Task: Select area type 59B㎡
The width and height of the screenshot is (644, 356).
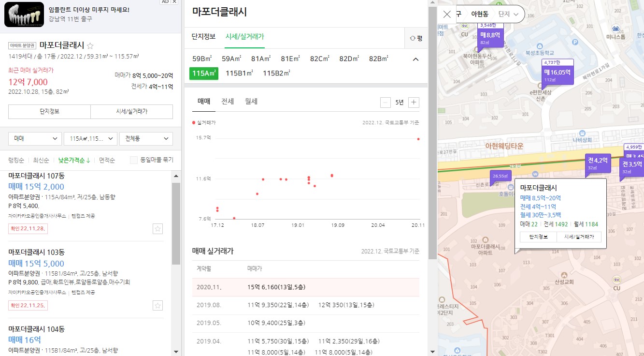Action: pos(202,59)
